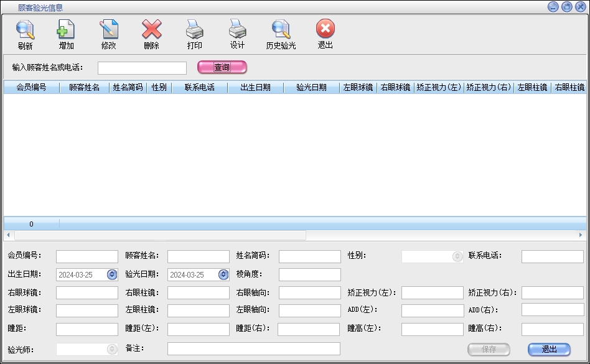
Task: Click the 删除 delete icon
Action: coord(151,30)
